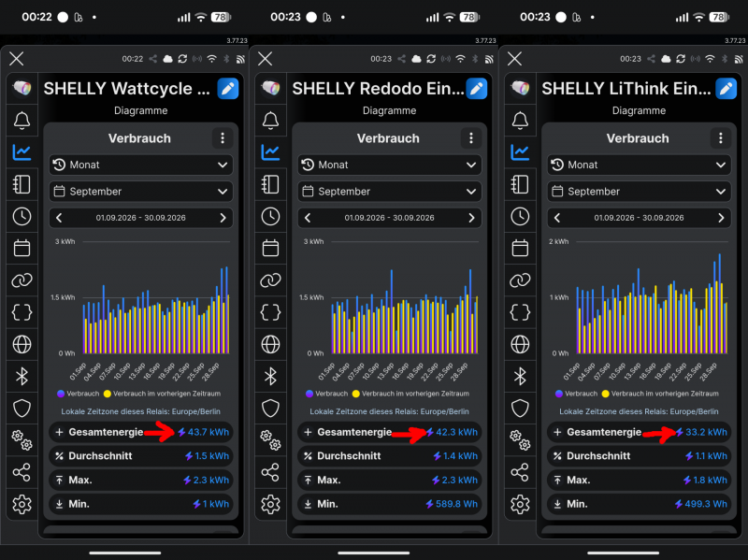Viewport: 748px width, 560px height.
Task: Open the calendar schedule icon in Redodo sidebar
Action: tap(270, 248)
